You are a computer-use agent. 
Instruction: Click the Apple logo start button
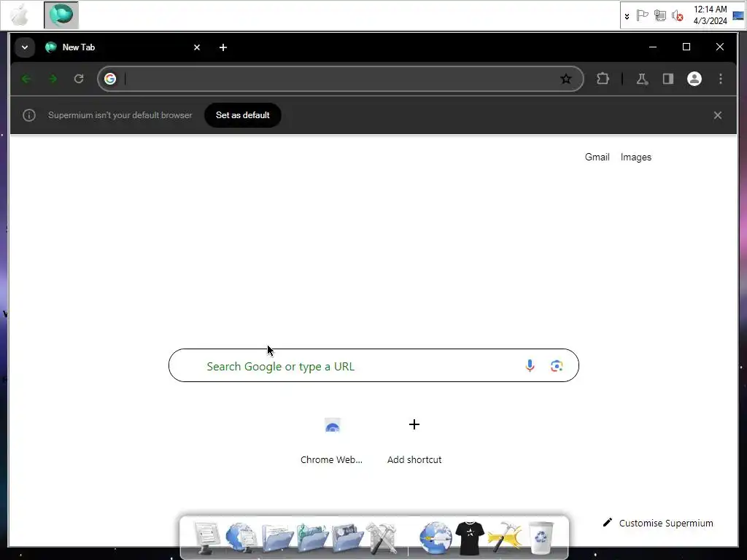pyautogui.click(x=20, y=15)
